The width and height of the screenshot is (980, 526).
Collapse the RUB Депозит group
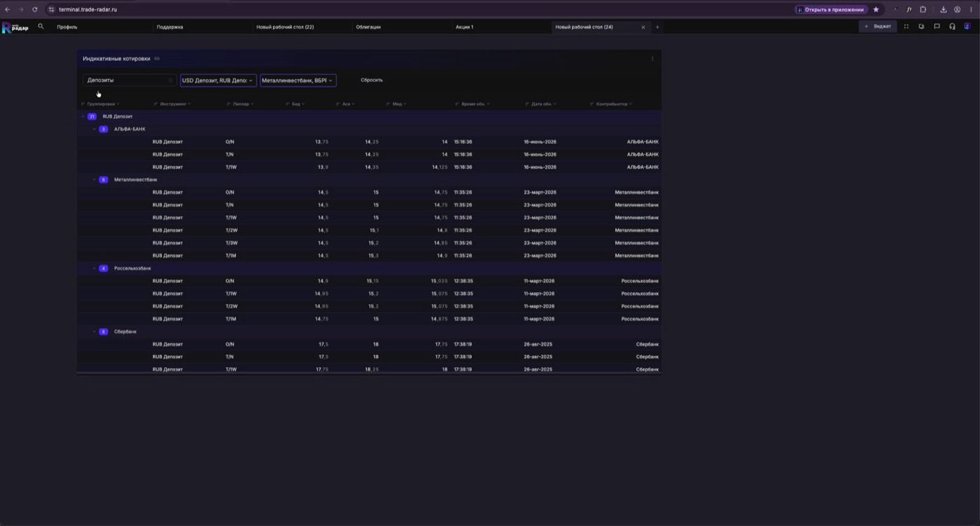point(83,117)
